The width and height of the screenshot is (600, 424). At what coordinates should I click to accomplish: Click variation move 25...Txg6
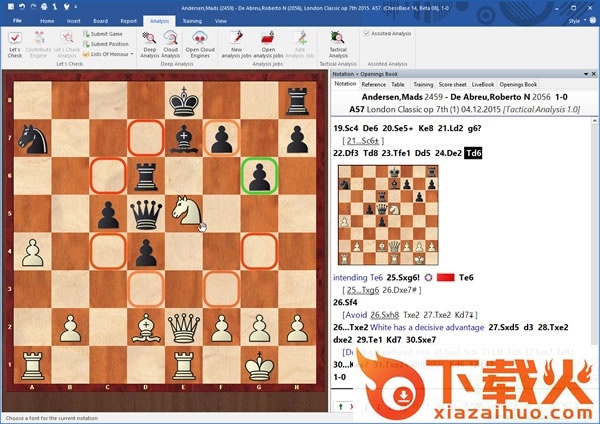point(363,290)
